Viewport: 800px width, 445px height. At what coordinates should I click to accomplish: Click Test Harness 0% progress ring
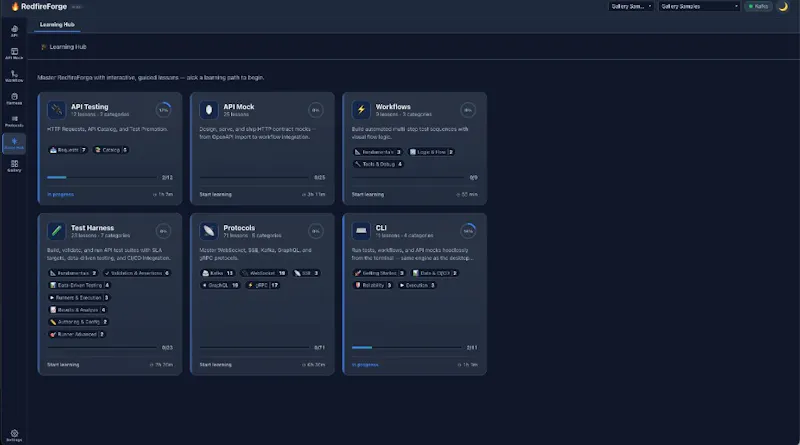tap(163, 231)
